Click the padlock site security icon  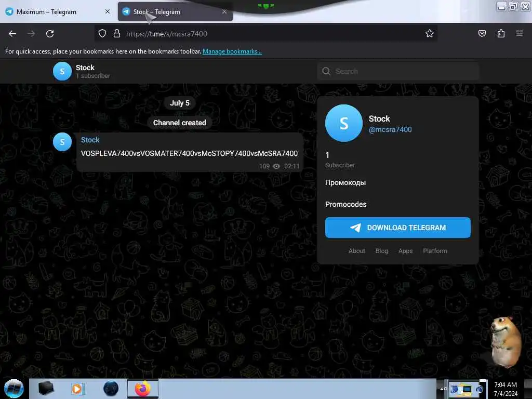117,34
